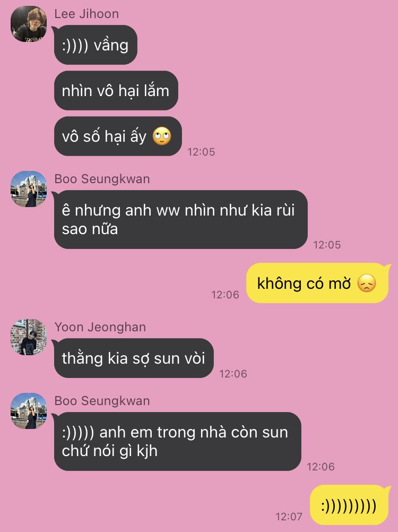Click the Yoon Jeonghan sender name

(100, 327)
